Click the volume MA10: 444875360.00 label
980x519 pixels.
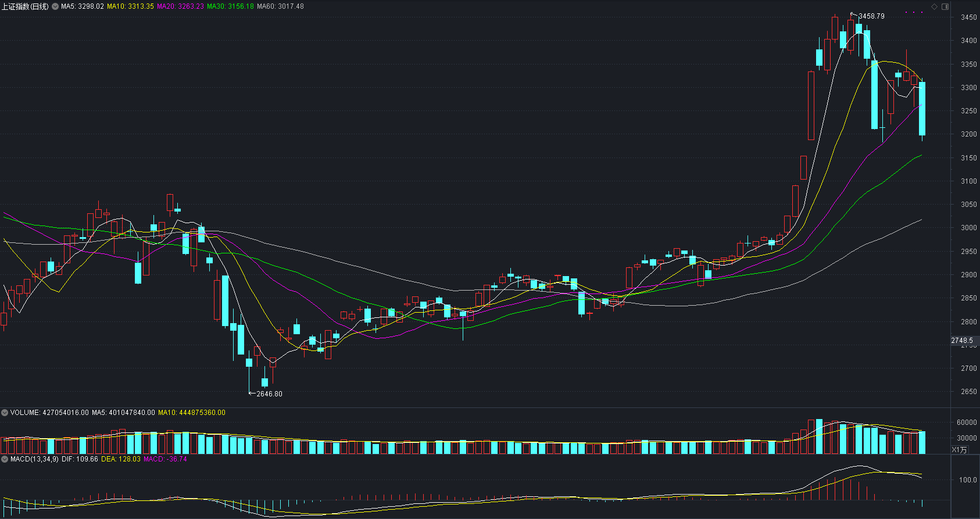point(192,413)
